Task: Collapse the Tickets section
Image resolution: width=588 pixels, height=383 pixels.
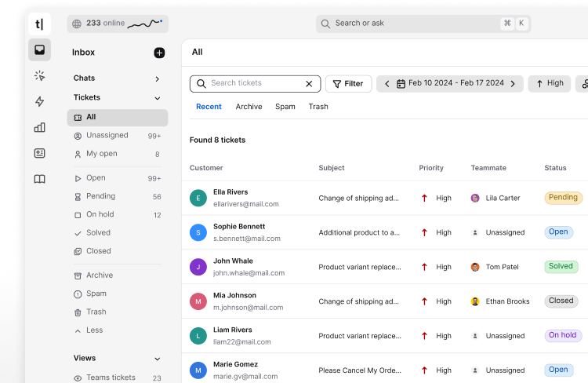Action: click(x=157, y=98)
